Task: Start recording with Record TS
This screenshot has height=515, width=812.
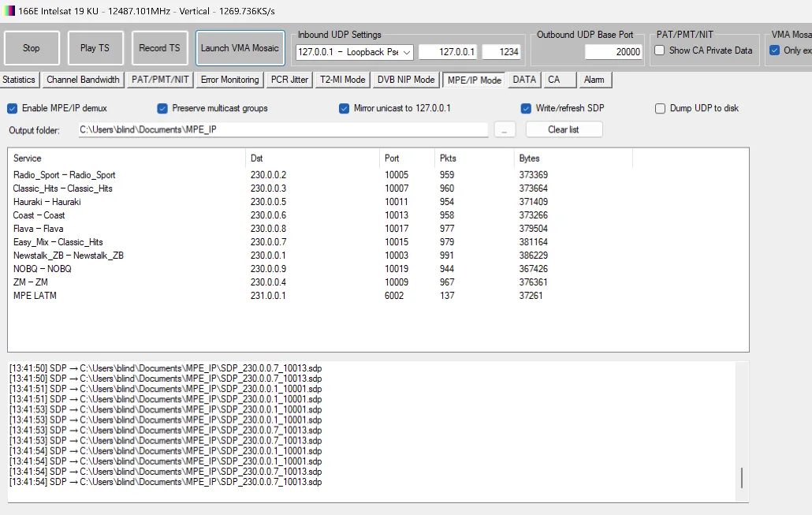Action: [159, 48]
